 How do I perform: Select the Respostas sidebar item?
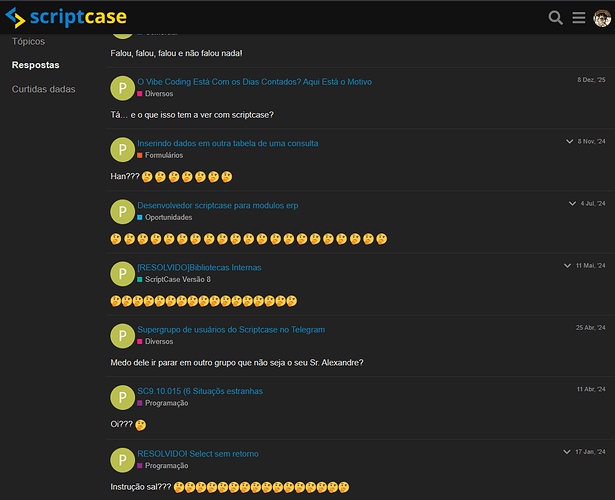tap(35, 65)
